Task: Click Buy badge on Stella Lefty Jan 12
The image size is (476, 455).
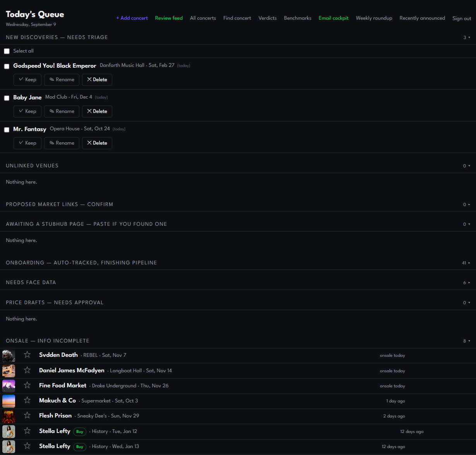Action: tap(80, 431)
